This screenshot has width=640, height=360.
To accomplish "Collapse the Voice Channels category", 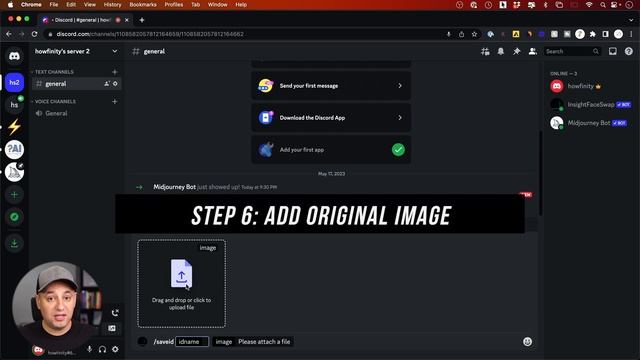I will click(x=55, y=101).
